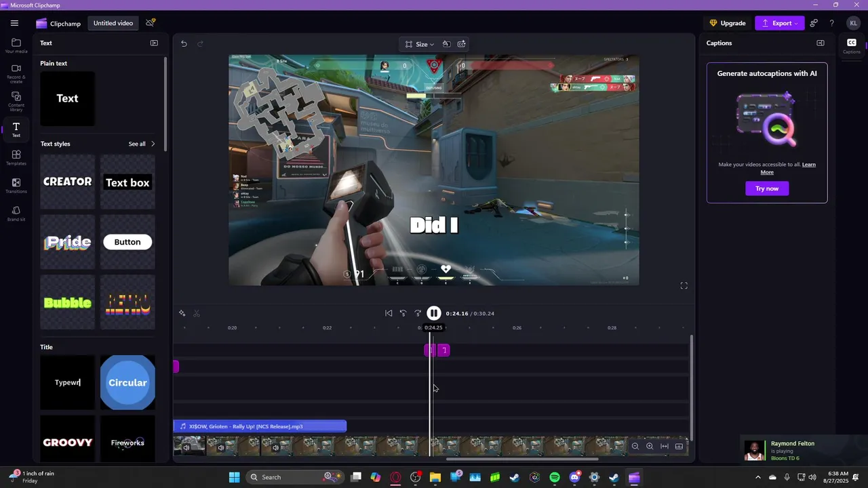The image size is (868, 488).
Task: Collapse the Text panel
Action: click(x=154, y=43)
